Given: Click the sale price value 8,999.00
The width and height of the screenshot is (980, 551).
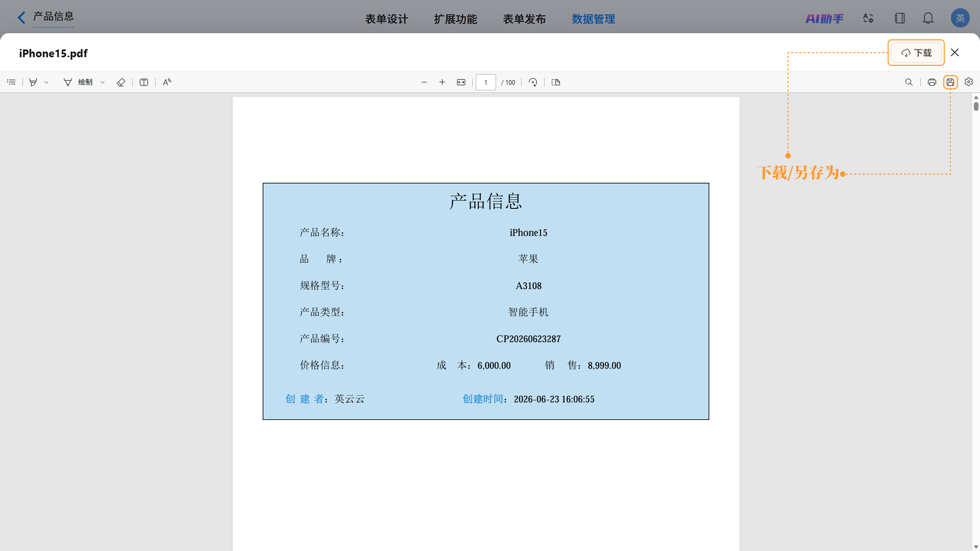Looking at the screenshot, I should point(604,365).
